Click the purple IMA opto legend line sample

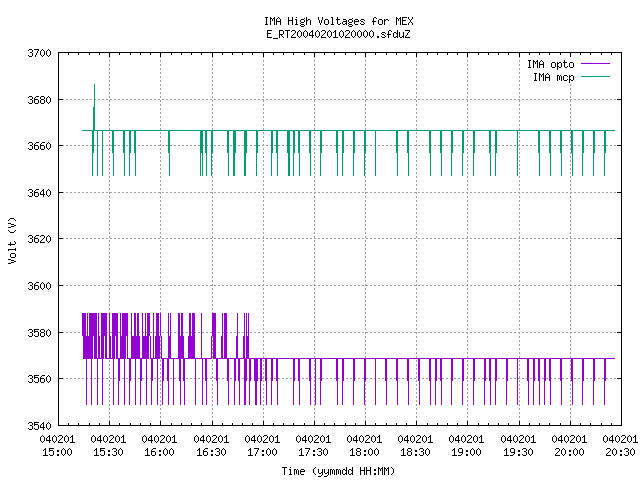(595, 64)
